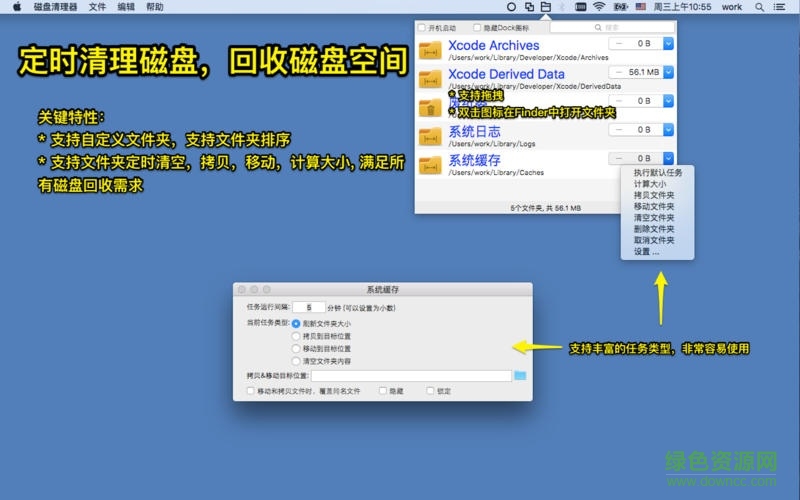The width and height of the screenshot is (800, 500).
Task: Expand the 系统日志 row dropdown arrow
Action: click(x=668, y=130)
